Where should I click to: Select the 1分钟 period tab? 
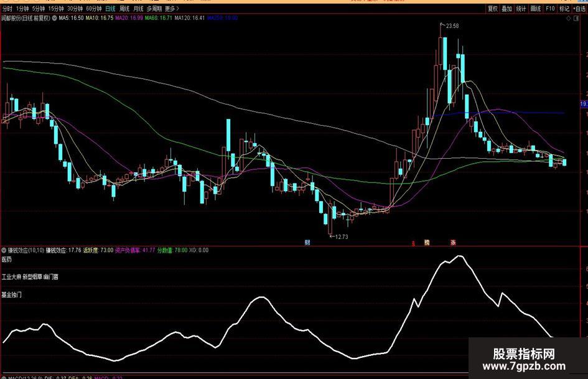pyautogui.click(x=22, y=8)
